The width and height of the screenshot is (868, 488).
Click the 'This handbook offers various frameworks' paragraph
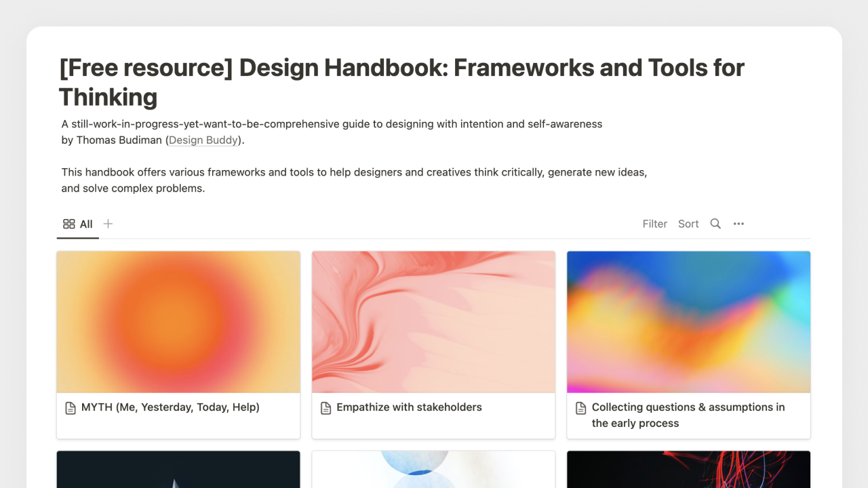(x=354, y=180)
